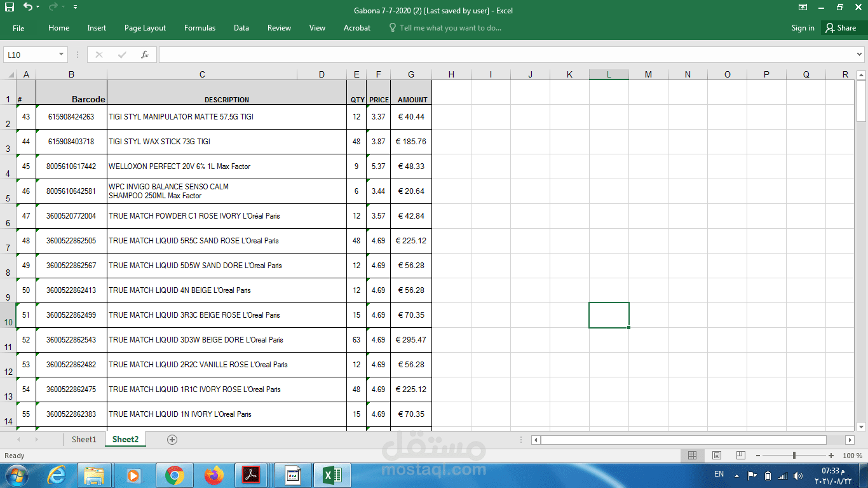Click previous sheet navigation arrow
The height and width of the screenshot is (488, 868).
coord(18,439)
